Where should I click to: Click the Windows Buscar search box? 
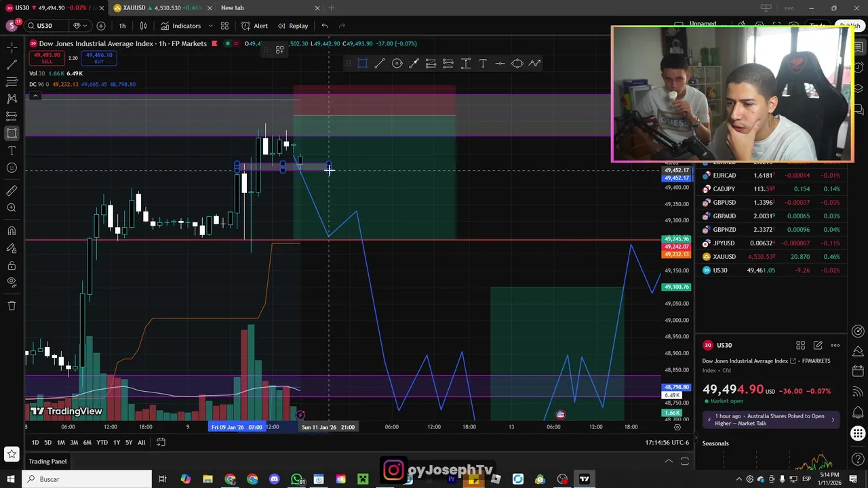point(87,479)
